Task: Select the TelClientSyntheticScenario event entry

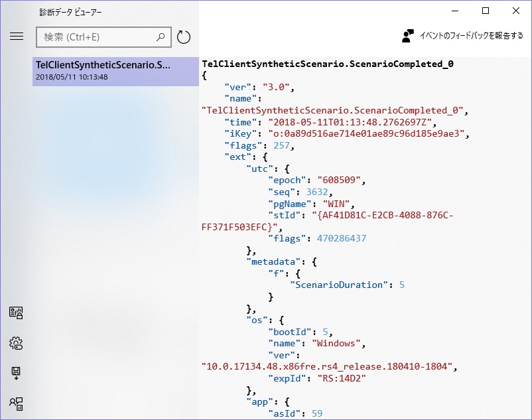Action: tap(115, 71)
